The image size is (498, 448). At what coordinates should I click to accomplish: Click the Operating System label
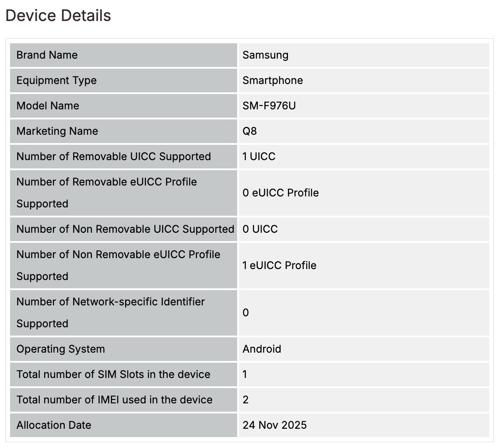(x=61, y=349)
